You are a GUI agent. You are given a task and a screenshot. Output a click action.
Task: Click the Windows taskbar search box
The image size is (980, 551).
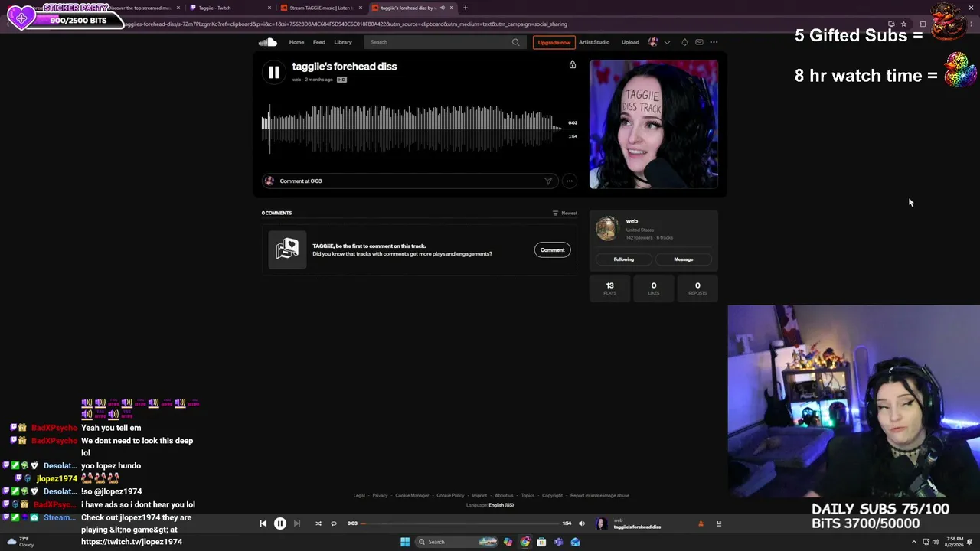(457, 542)
